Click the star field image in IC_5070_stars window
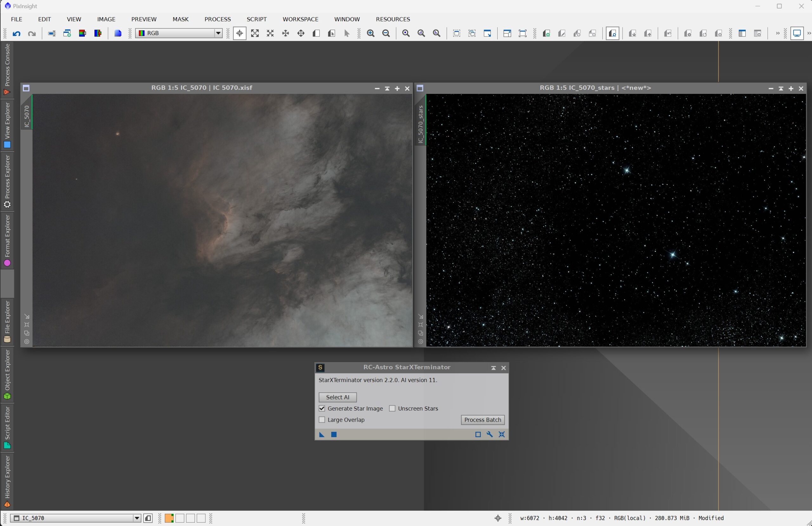 point(616,220)
